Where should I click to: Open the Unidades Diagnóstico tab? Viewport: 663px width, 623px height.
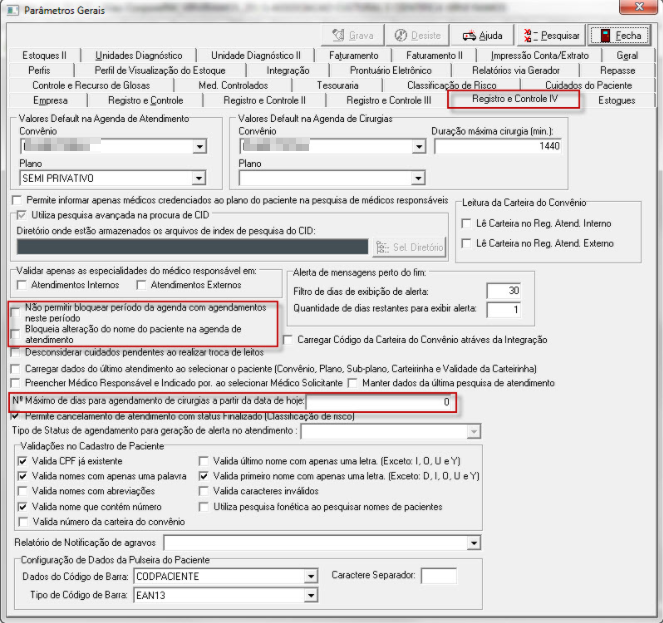tap(138, 55)
